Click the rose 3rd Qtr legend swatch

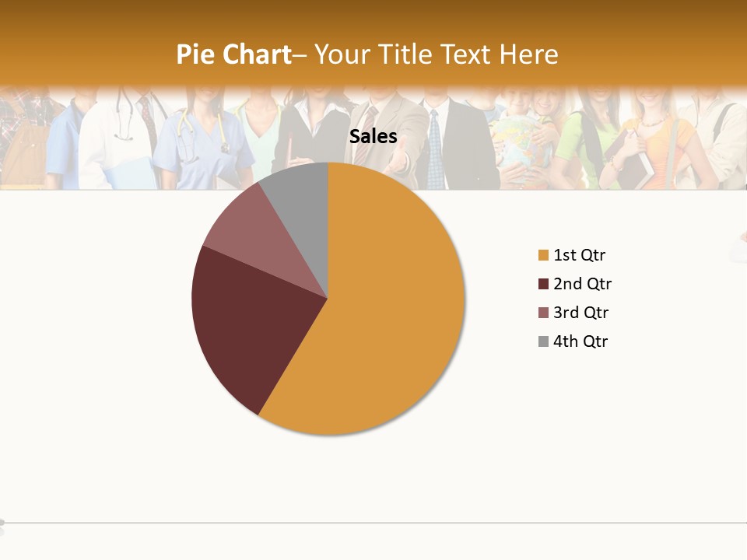point(543,313)
